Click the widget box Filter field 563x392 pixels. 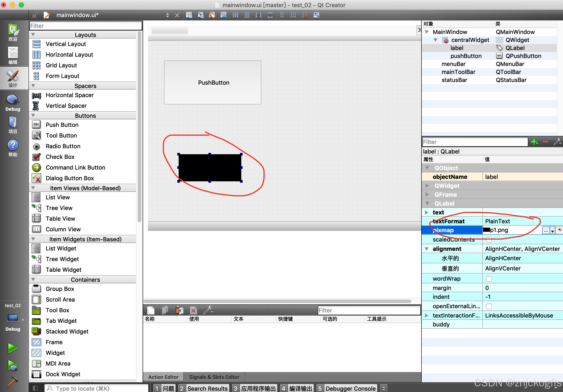tap(85, 26)
